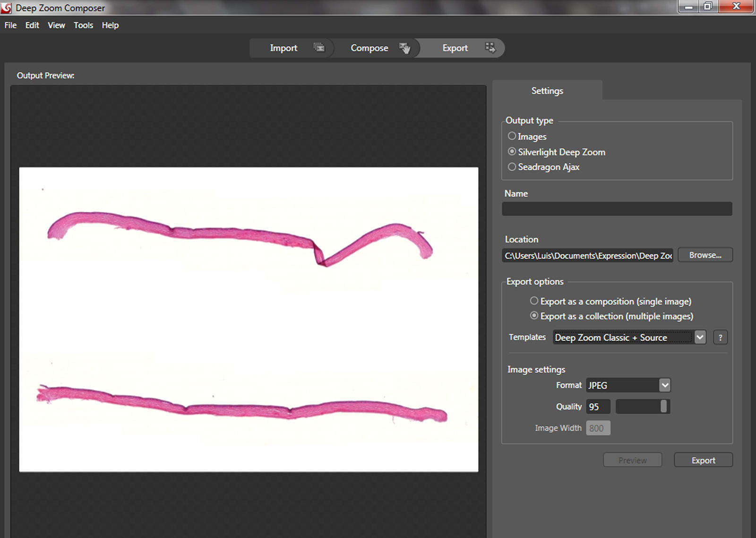Click the Quality slider handle
The image size is (756, 538).
click(x=663, y=407)
